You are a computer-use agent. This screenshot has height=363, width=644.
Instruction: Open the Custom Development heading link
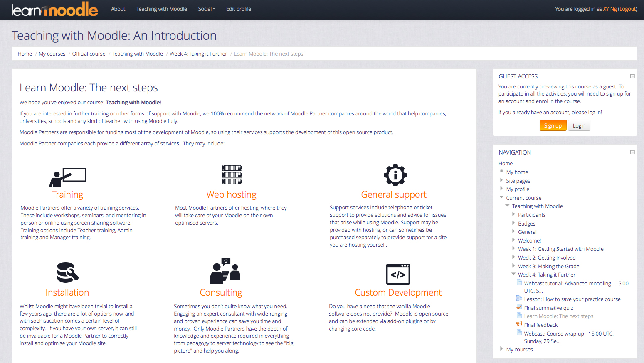tap(398, 292)
